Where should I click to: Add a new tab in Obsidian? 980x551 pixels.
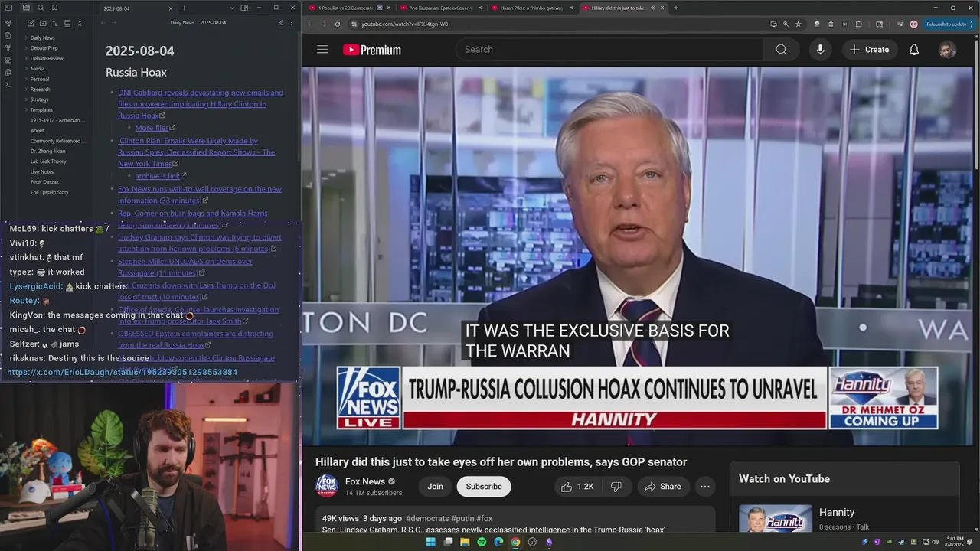(x=184, y=8)
